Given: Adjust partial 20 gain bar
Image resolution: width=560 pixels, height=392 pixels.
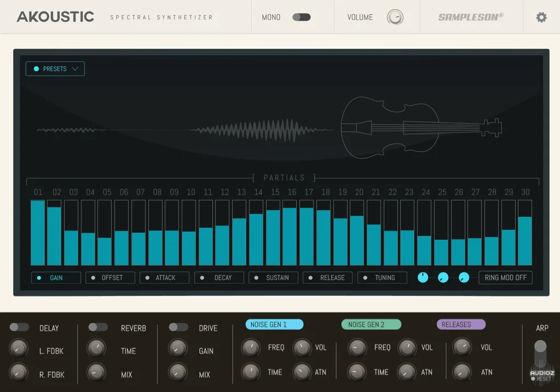Looking at the screenshot, I should (x=357, y=233).
